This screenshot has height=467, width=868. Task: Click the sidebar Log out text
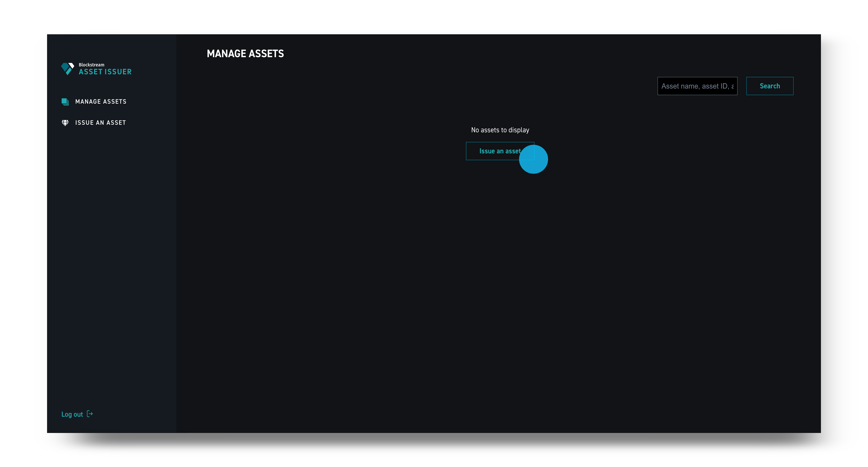(72, 414)
